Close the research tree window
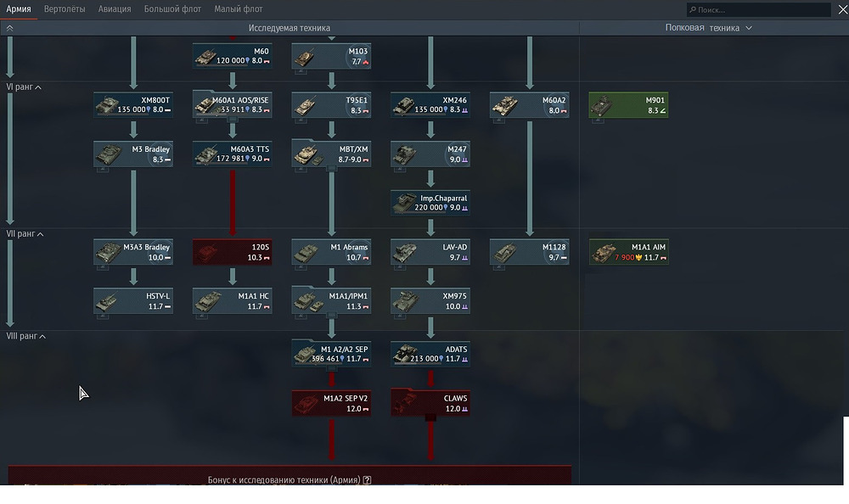 tap(842, 9)
